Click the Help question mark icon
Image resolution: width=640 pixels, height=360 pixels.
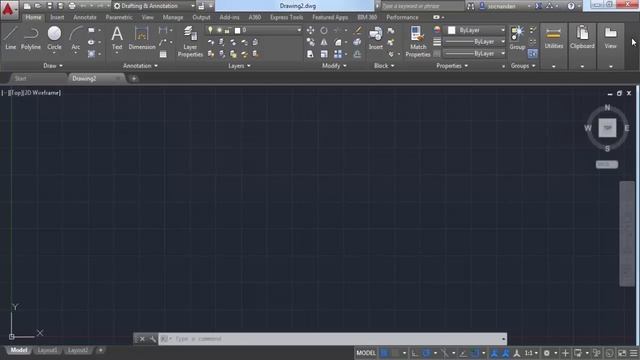tap(571, 6)
